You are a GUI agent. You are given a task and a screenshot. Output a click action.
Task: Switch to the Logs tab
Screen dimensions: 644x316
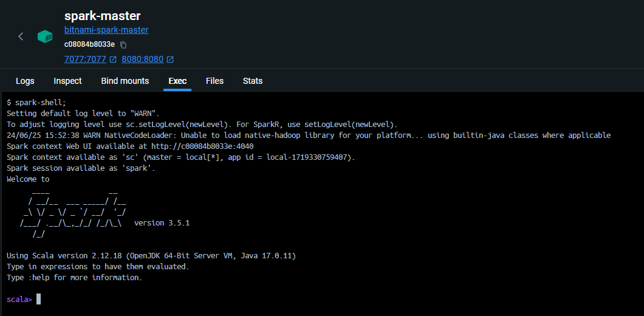click(x=25, y=81)
